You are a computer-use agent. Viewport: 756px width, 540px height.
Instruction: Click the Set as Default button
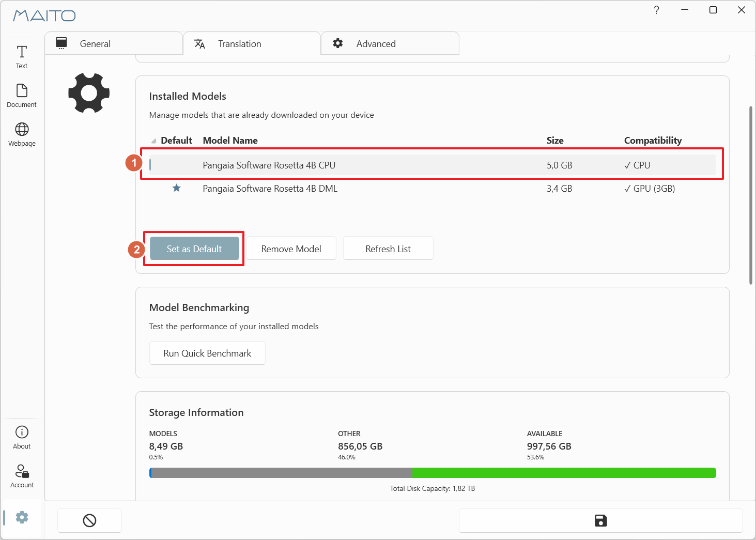coord(194,249)
